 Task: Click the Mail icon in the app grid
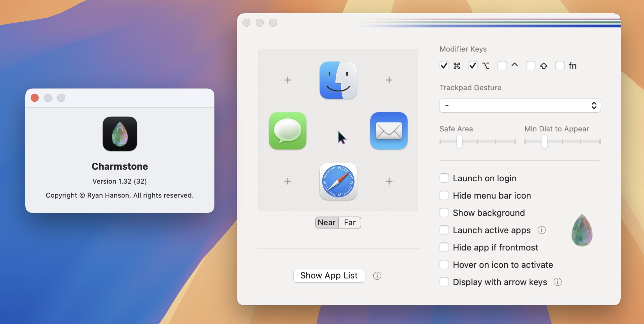[x=389, y=131]
